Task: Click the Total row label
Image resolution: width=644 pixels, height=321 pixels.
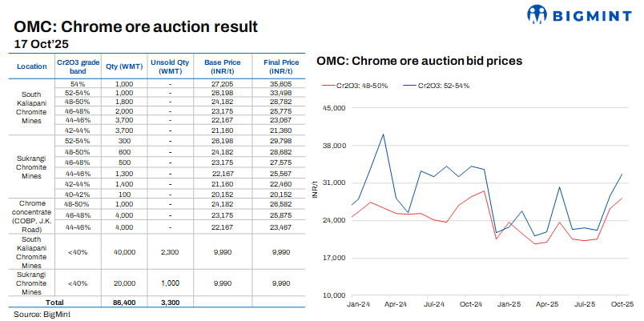Action: click(x=54, y=303)
